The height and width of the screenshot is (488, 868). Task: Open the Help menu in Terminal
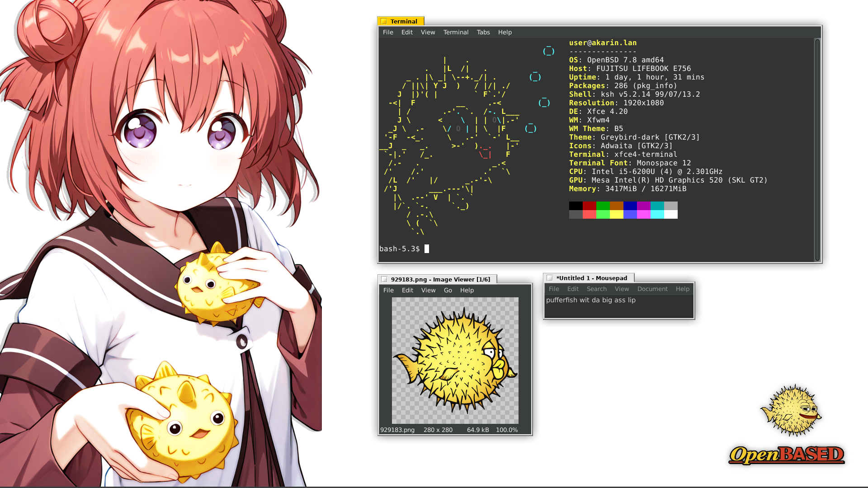pyautogui.click(x=505, y=32)
